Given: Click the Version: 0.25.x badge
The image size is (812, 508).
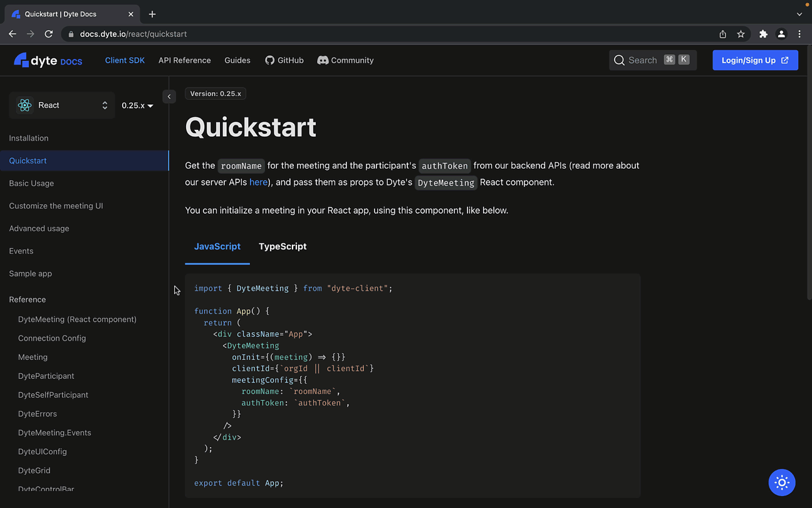Looking at the screenshot, I should [216, 93].
